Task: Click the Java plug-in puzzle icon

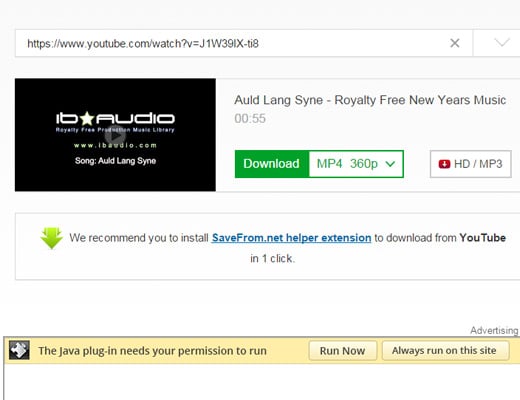Action: point(19,350)
